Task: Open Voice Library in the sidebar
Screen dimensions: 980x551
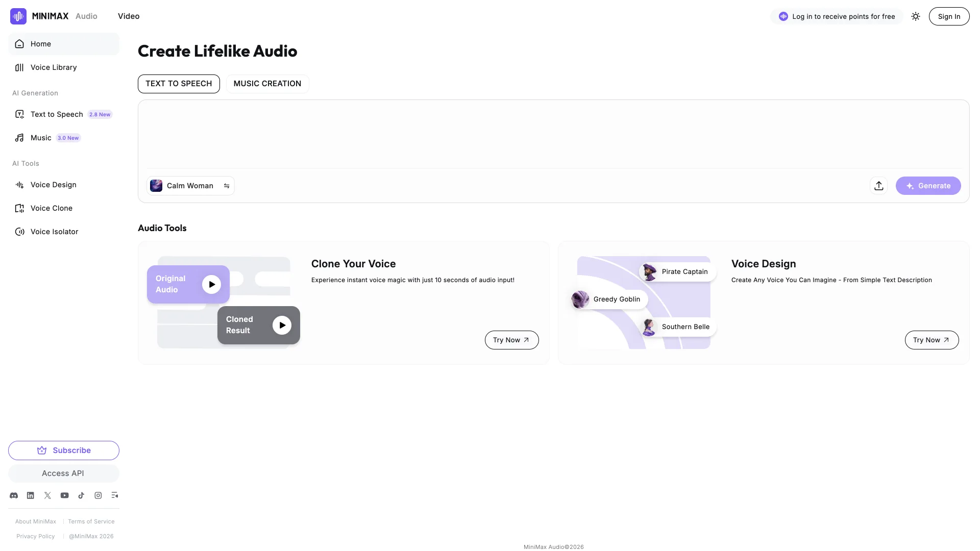Action: (64, 67)
